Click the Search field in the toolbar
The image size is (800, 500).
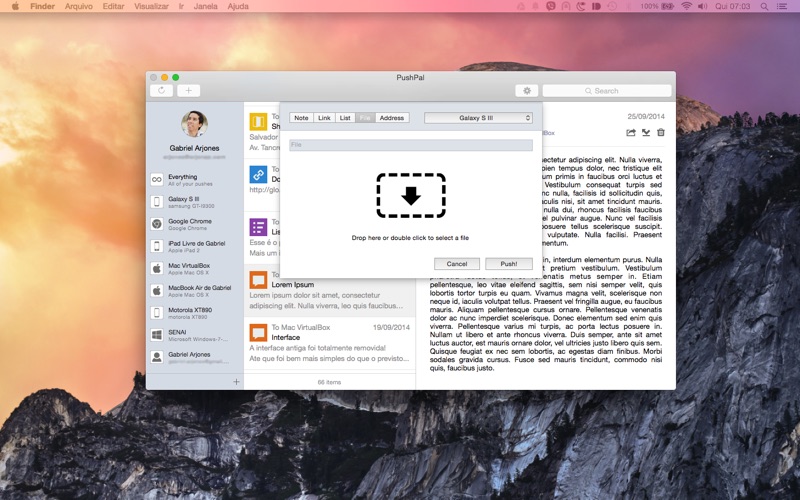[607, 91]
